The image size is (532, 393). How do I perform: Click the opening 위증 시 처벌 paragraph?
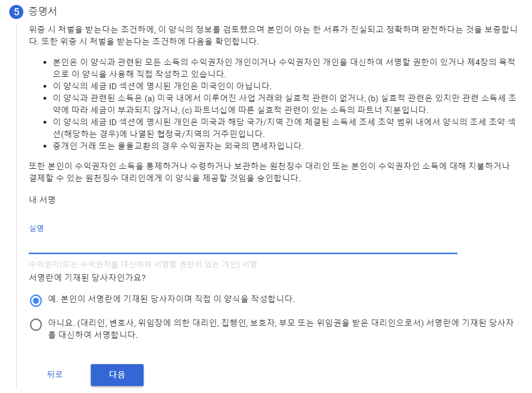[x=273, y=35]
